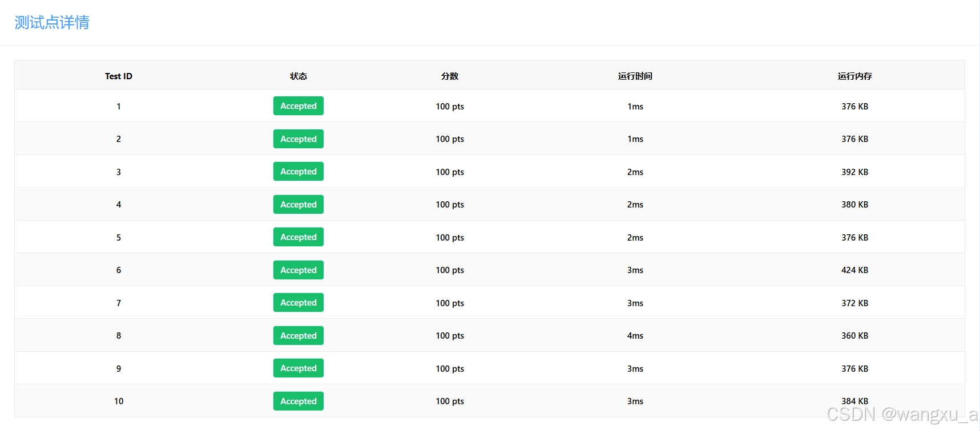The width and height of the screenshot is (980, 431).
Task: Click 376 KB memory in test 9 row
Action: tap(855, 369)
